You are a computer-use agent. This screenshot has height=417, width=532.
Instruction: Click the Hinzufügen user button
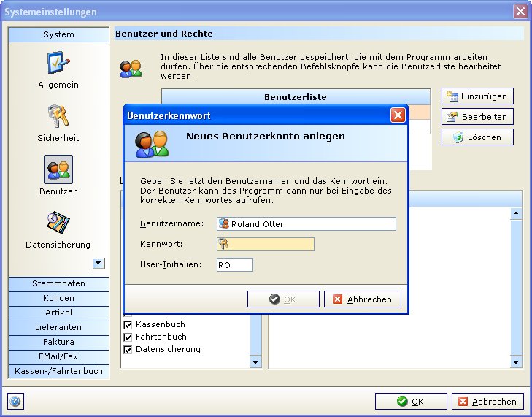pos(477,96)
